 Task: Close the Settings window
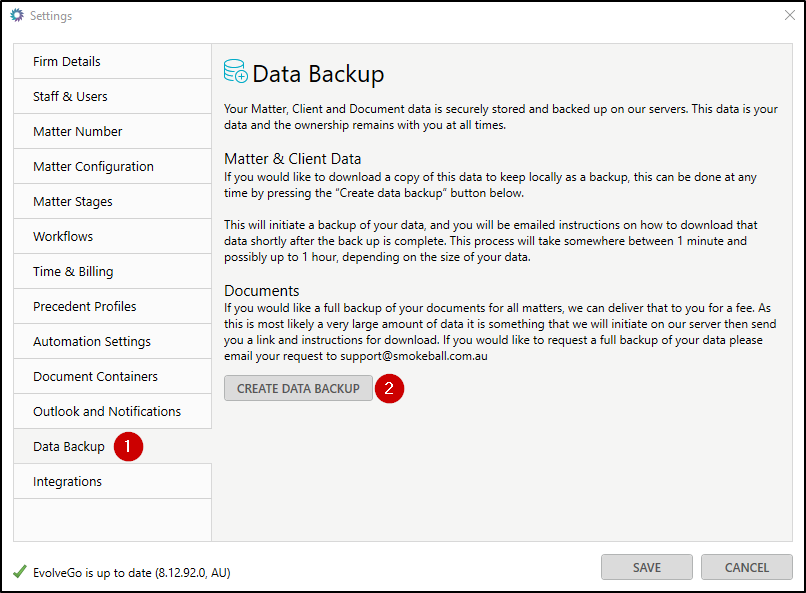789,16
